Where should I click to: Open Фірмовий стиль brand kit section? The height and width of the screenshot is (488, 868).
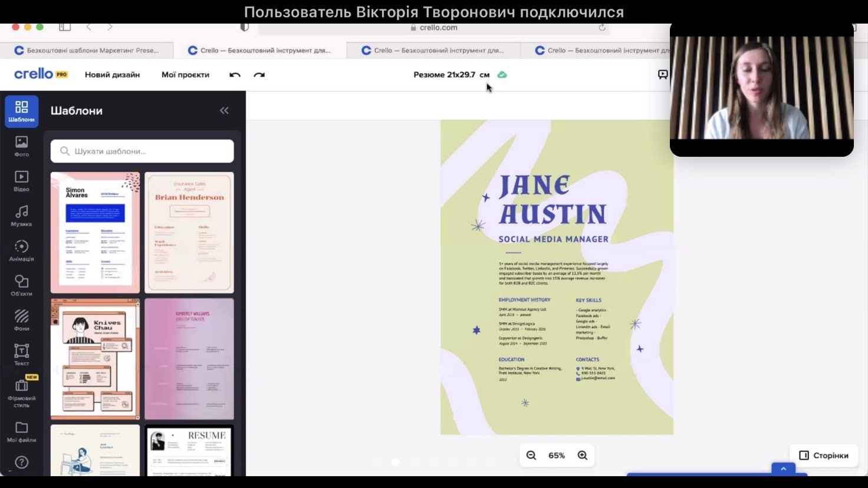click(x=22, y=393)
